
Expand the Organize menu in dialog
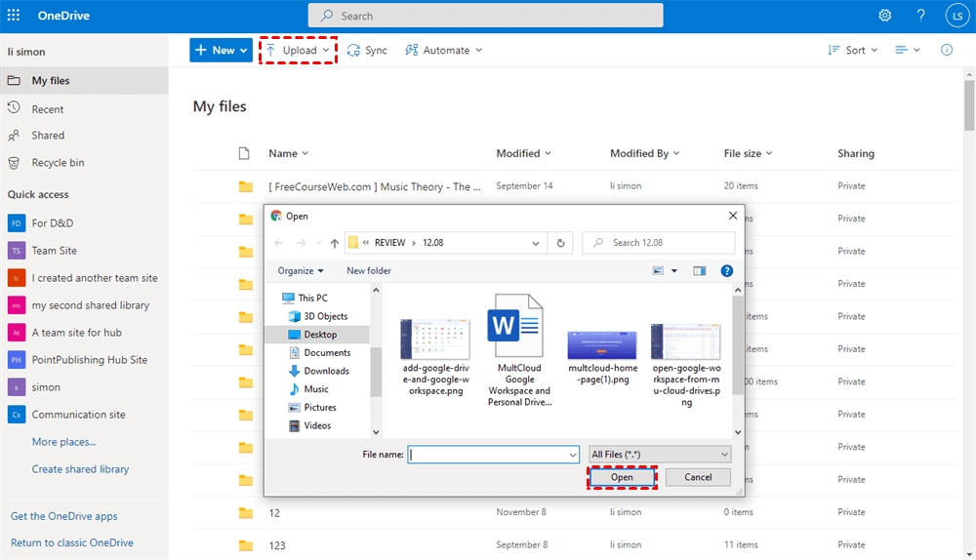coord(301,270)
